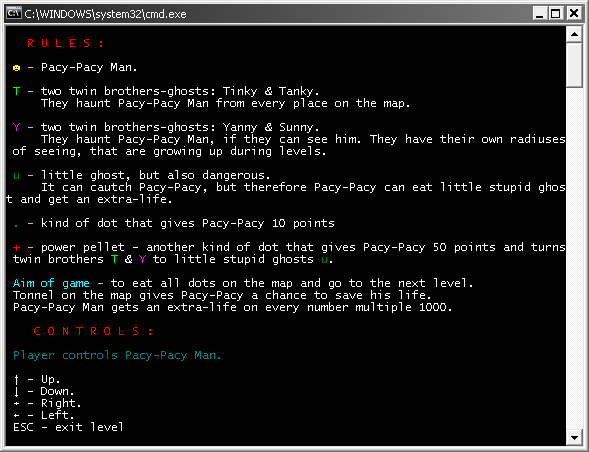The width and height of the screenshot is (589, 452).
Task: Click the Up arrow control symbol
Action: 17,379
